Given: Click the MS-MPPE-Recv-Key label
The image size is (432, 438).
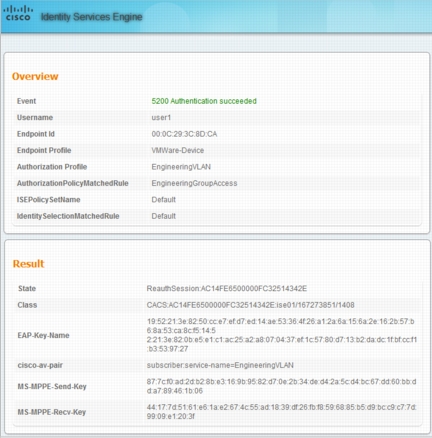Looking at the screenshot, I should tap(52, 412).
